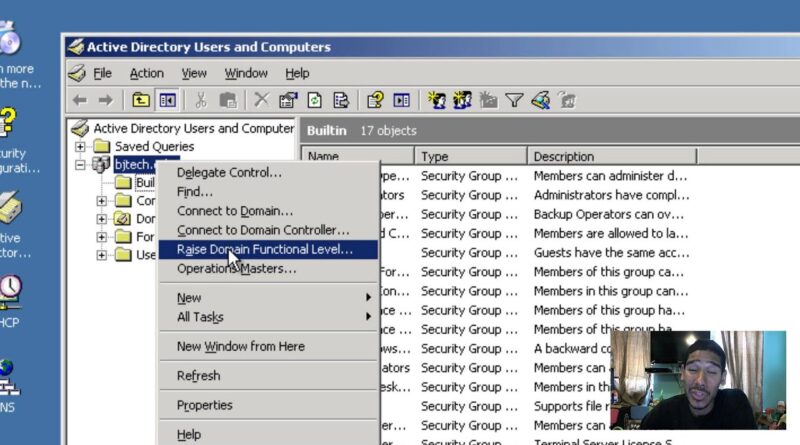Image resolution: width=800 pixels, height=445 pixels.
Task: Open the File menu
Action: (102, 73)
